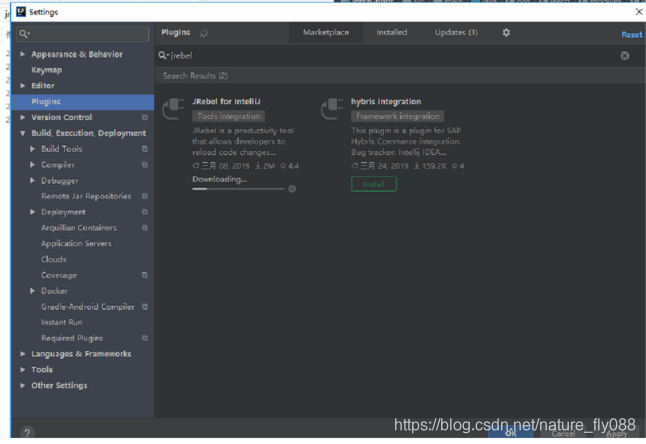The height and width of the screenshot is (444, 646).
Task: Click the JRebel for IntelliJ plugin icon
Action: (x=173, y=108)
